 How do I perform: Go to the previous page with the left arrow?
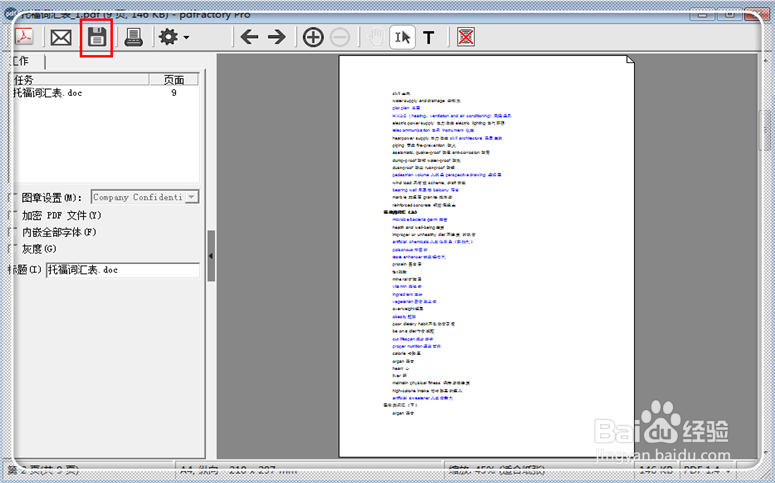249,37
